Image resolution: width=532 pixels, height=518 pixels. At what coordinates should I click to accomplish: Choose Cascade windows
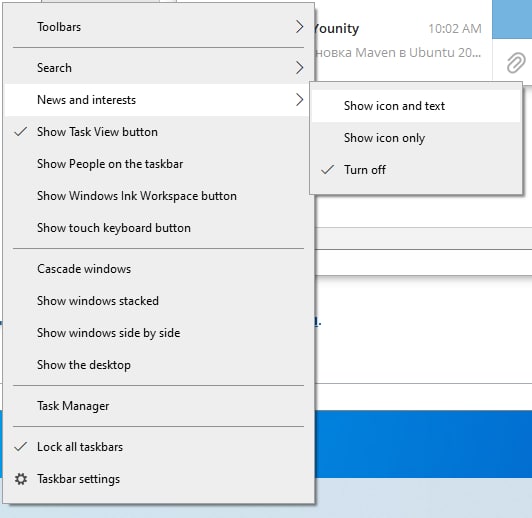157,269
